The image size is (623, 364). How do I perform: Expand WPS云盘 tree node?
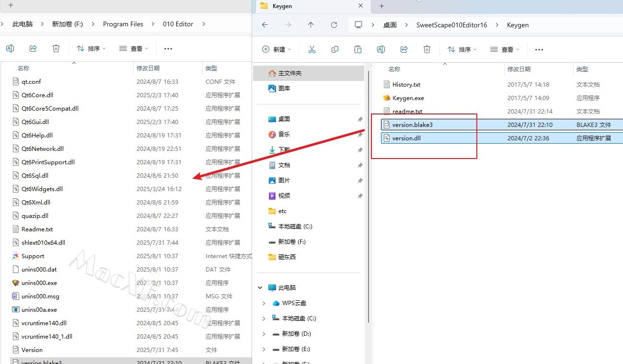click(x=264, y=303)
